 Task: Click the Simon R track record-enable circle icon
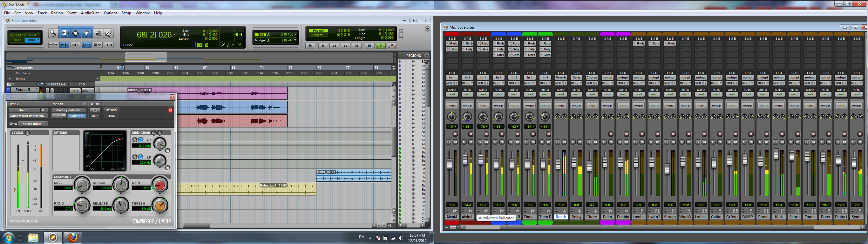9,90
